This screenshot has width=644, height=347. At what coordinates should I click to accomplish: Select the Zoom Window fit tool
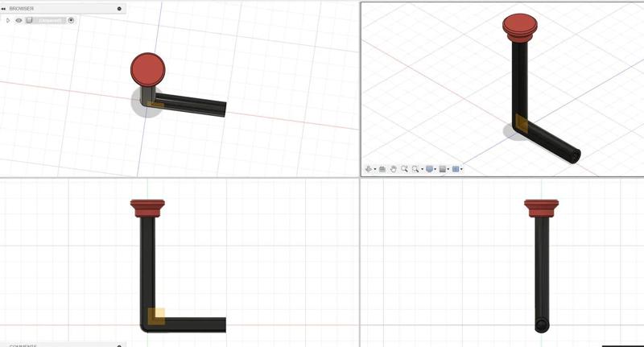click(x=415, y=169)
